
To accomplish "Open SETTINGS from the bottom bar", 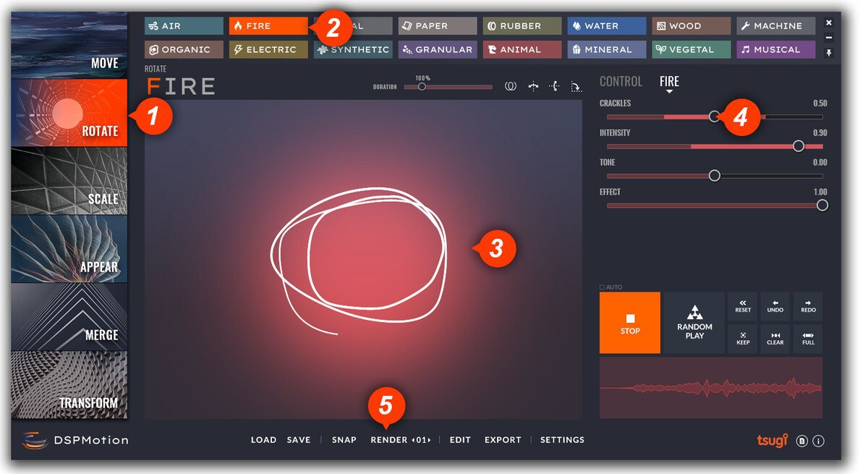I will [x=562, y=440].
